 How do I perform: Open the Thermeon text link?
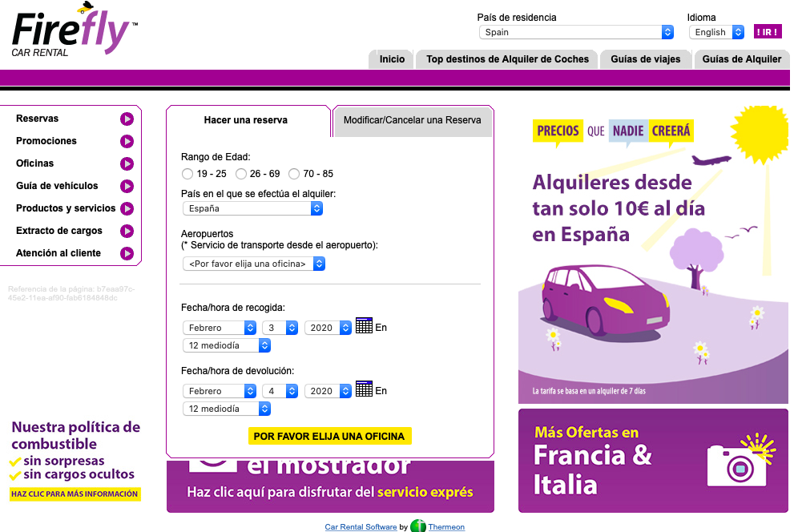coord(446,527)
